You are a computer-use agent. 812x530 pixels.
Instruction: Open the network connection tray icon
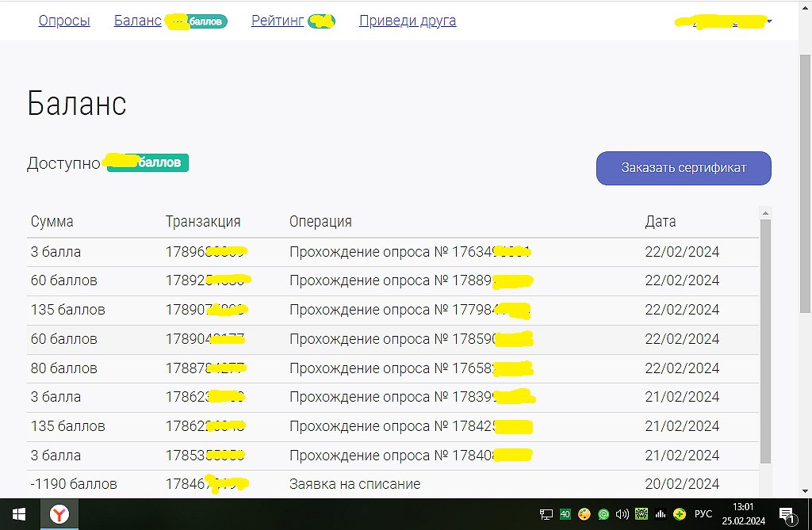[546, 514]
